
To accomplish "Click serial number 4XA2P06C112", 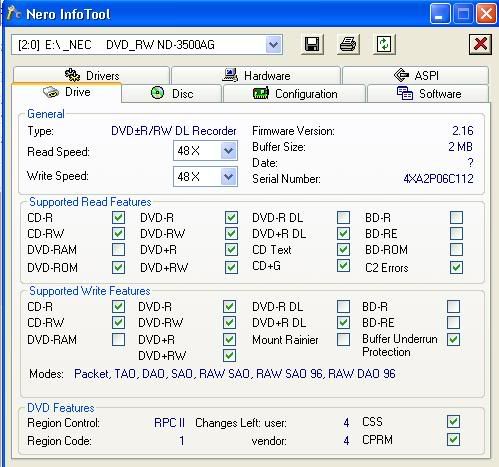I will coord(438,179).
